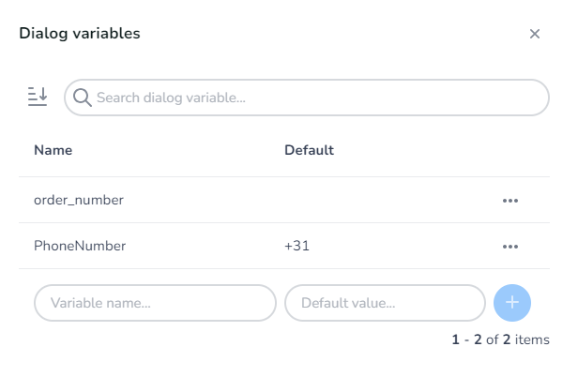Click the +31 default value
Screen dimensions: 578x392
[x=297, y=246]
